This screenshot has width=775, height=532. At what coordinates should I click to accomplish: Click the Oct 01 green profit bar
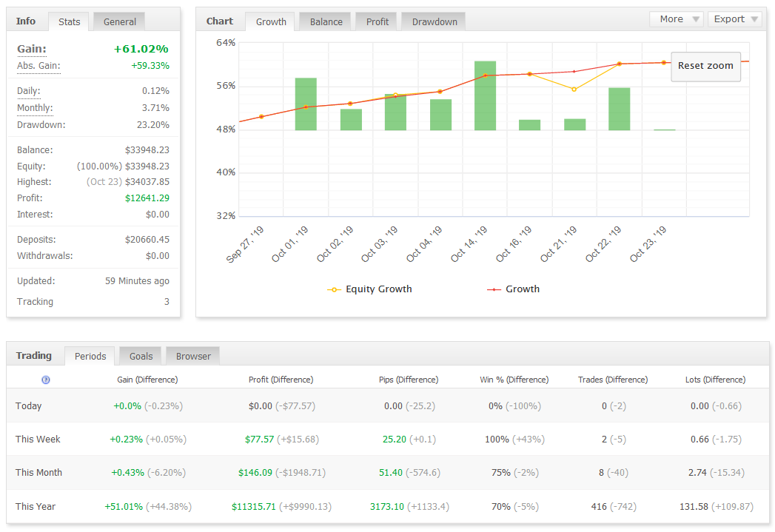306,104
